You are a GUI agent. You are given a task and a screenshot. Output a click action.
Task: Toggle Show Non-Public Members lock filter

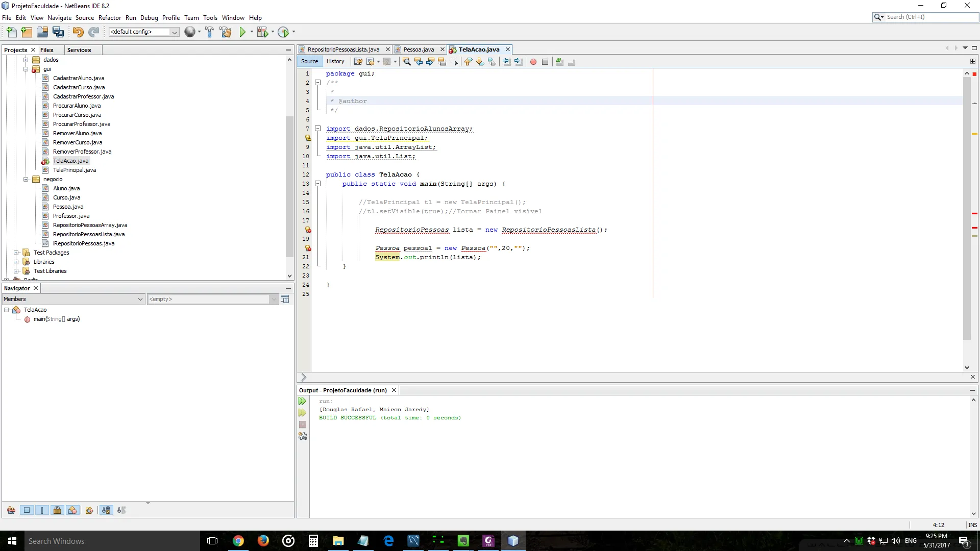click(x=57, y=510)
